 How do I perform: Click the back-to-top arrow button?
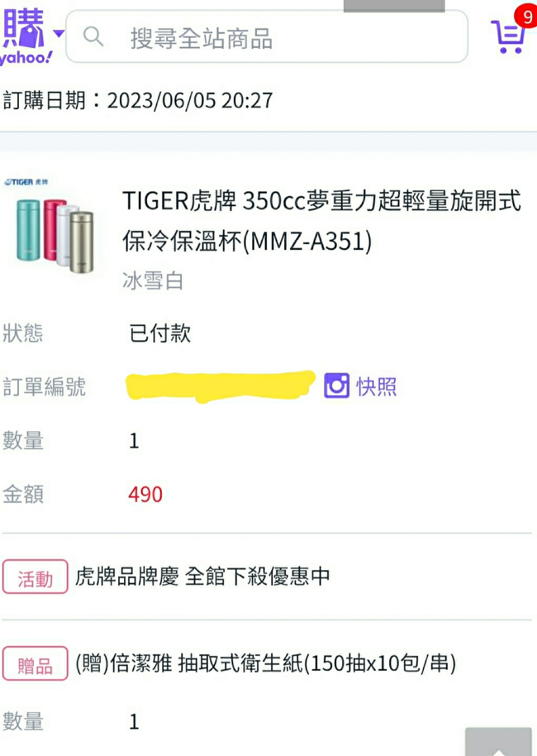click(499, 742)
